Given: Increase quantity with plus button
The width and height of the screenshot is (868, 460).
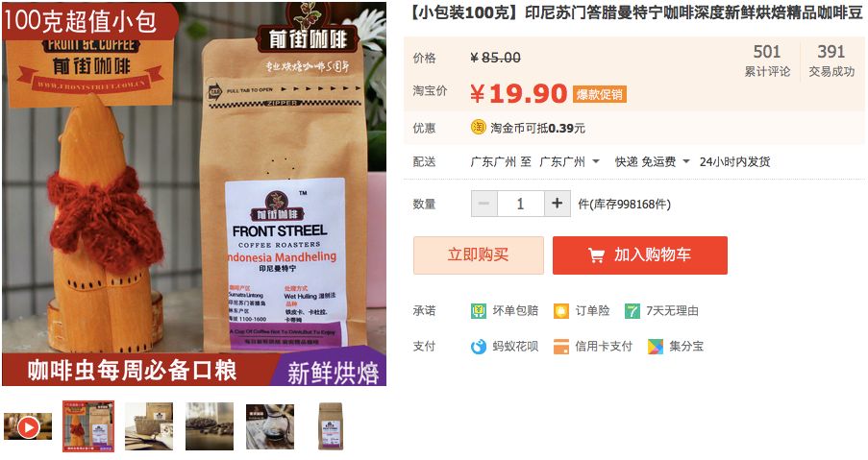Looking at the screenshot, I should [x=558, y=204].
